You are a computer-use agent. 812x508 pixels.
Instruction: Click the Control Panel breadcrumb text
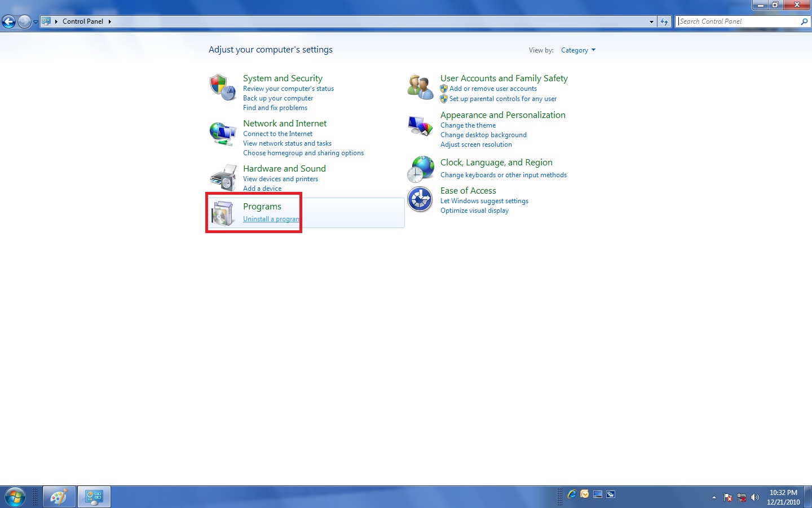point(83,21)
